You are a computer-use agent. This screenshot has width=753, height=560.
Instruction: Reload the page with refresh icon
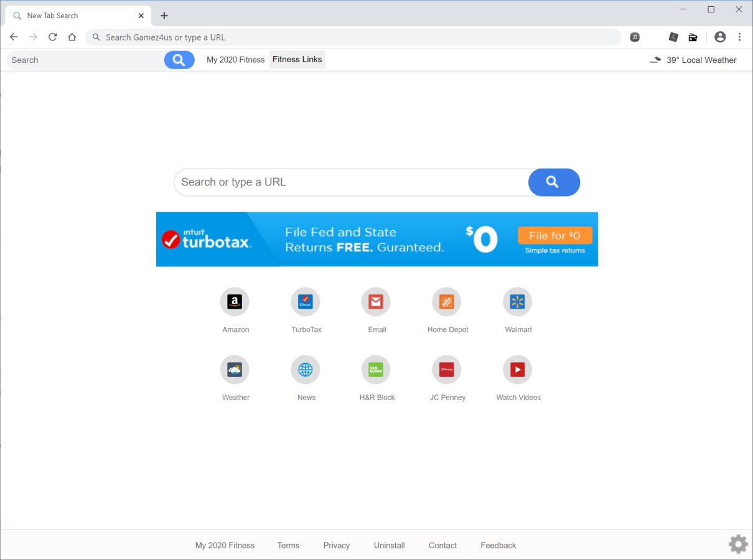[53, 37]
